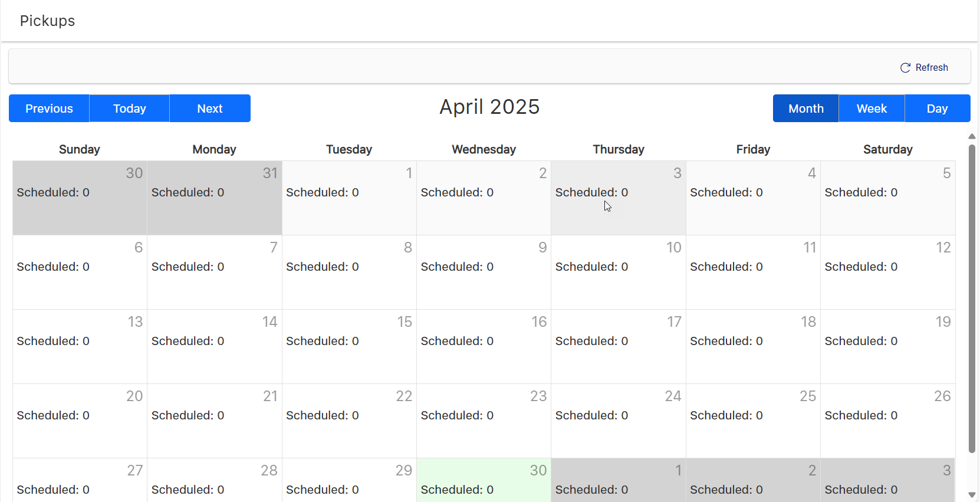
Task: Select April 30, the highlighted green day
Action: click(x=484, y=480)
